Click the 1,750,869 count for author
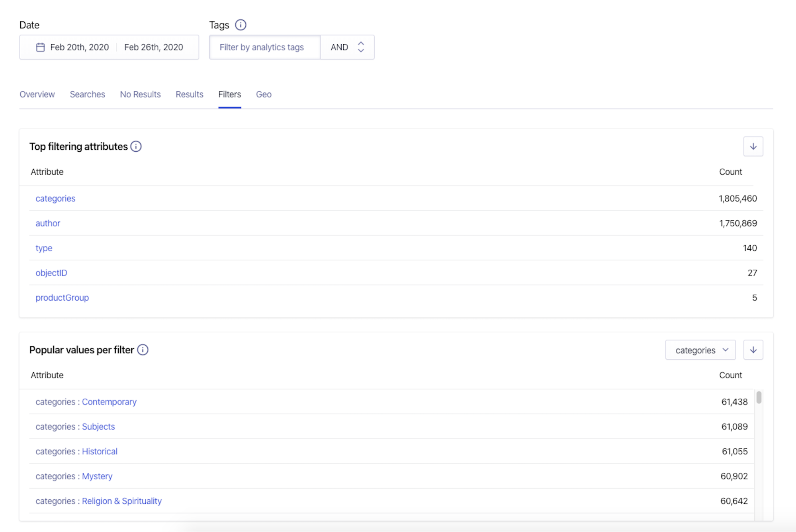Screen dimensions: 796x532 click(x=738, y=223)
